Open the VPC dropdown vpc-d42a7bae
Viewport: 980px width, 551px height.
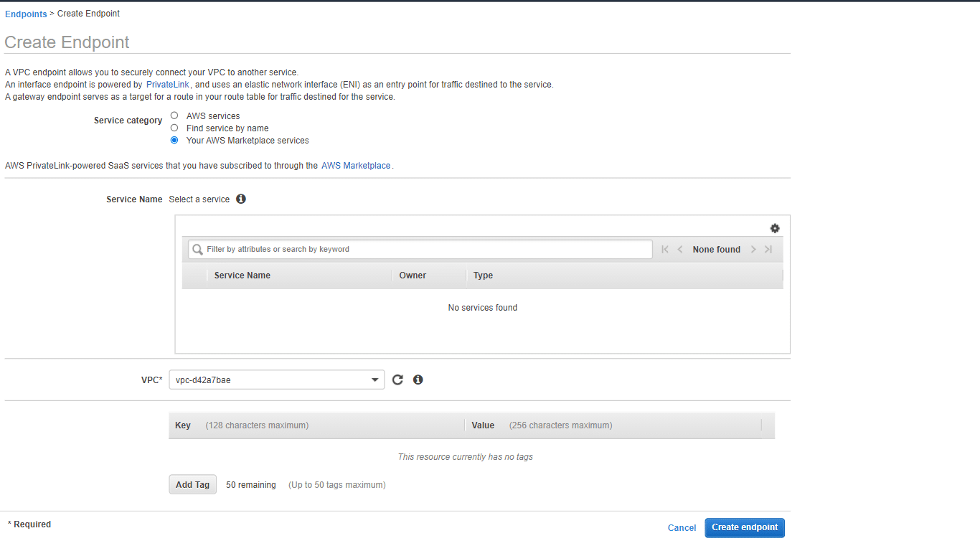tap(277, 380)
